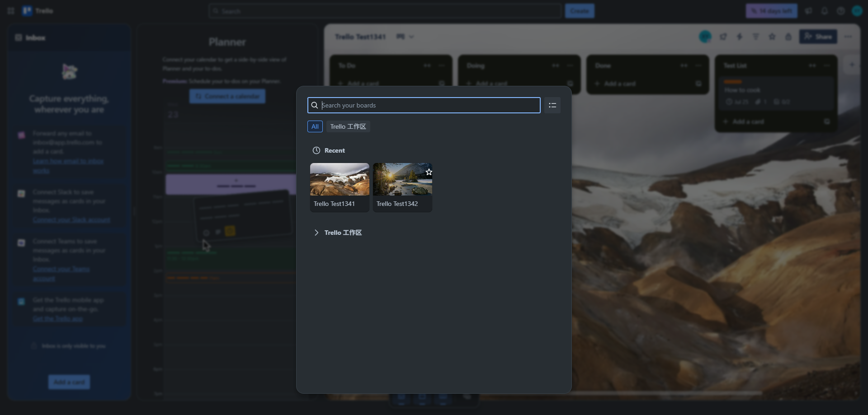Image resolution: width=868 pixels, height=415 pixels.
Task: Expand the Trello 工作区 section chevron
Action: (x=316, y=233)
